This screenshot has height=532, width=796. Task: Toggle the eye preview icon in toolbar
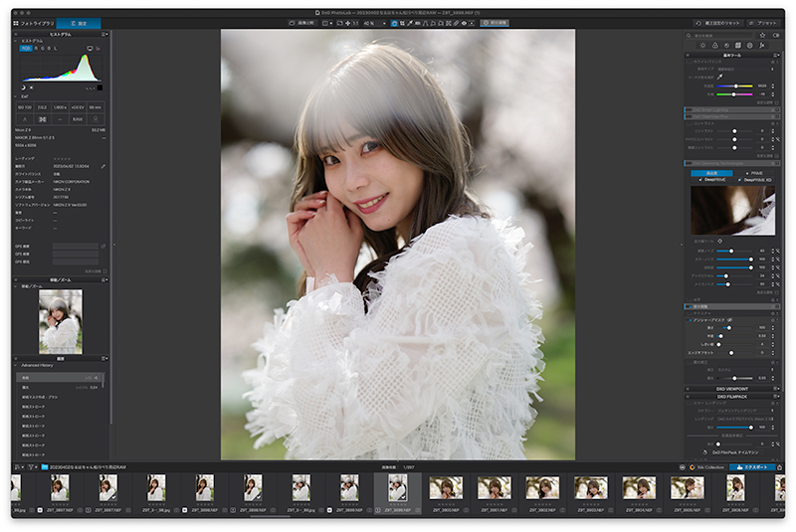tap(464, 23)
